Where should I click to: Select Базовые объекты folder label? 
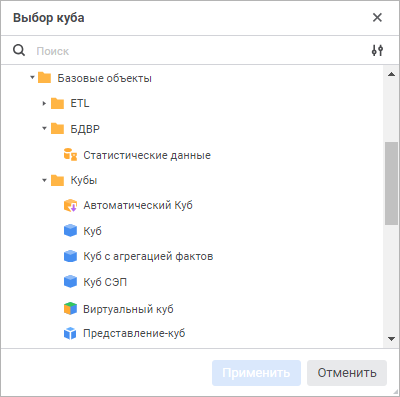pos(105,78)
